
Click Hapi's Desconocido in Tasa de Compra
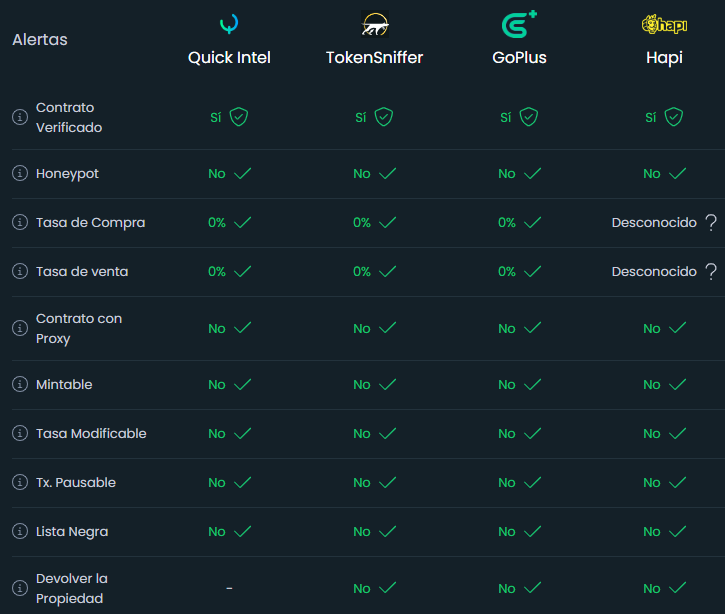[x=654, y=222]
